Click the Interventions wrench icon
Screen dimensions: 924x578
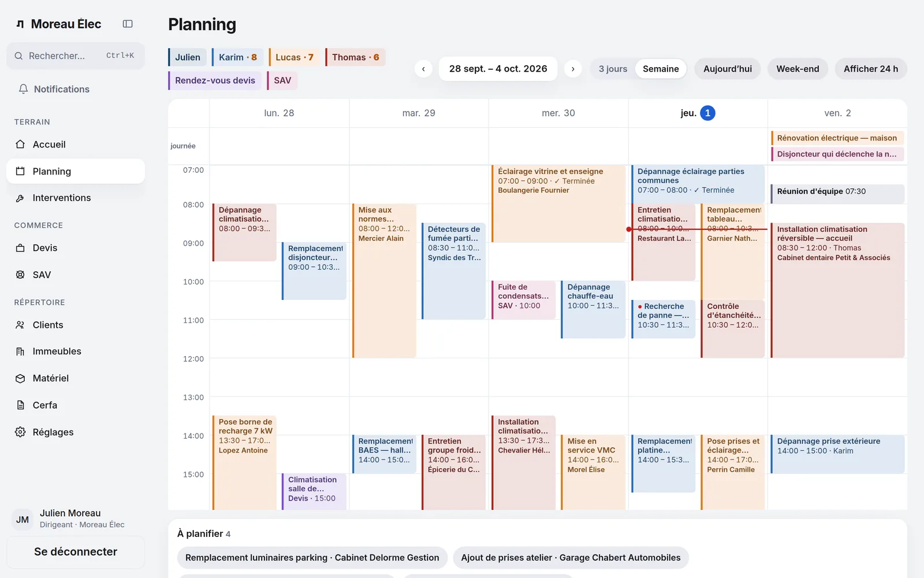[20, 198]
